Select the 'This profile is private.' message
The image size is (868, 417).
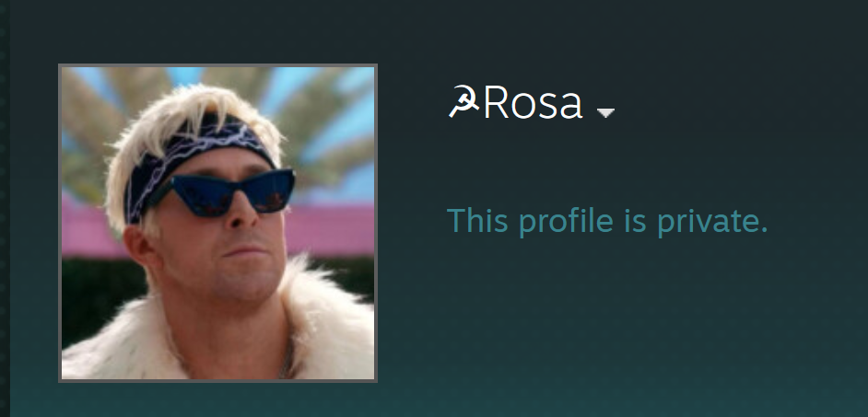coord(607,221)
